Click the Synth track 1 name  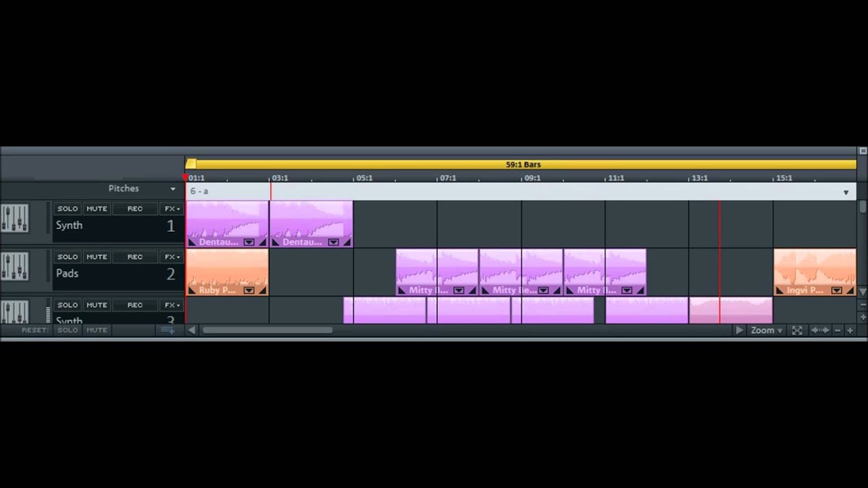68,225
